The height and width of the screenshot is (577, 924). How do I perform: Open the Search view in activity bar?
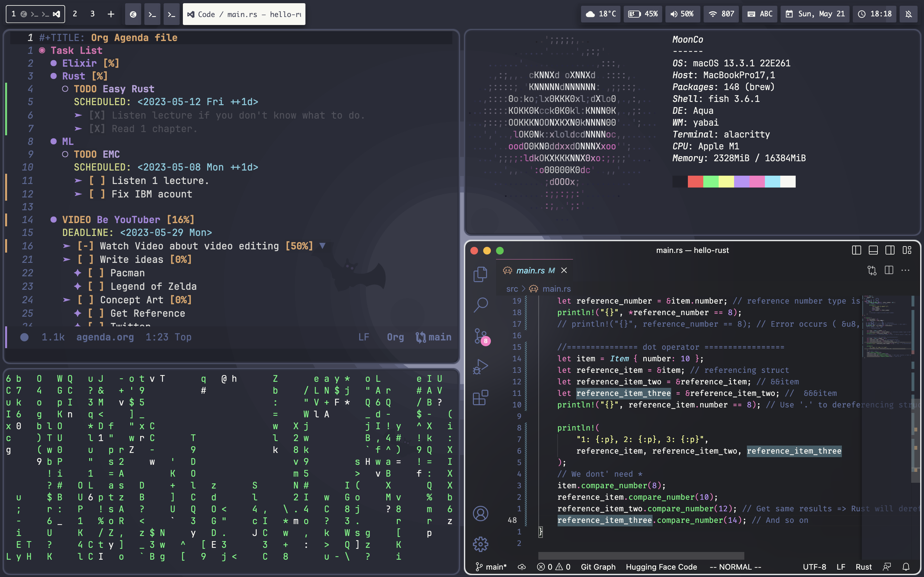(480, 305)
